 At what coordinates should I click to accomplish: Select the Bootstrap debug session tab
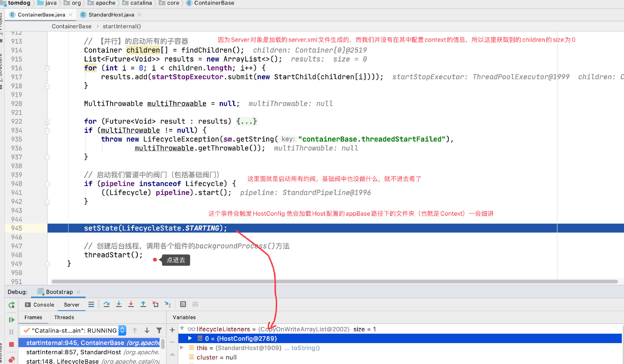tap(59, 292)
